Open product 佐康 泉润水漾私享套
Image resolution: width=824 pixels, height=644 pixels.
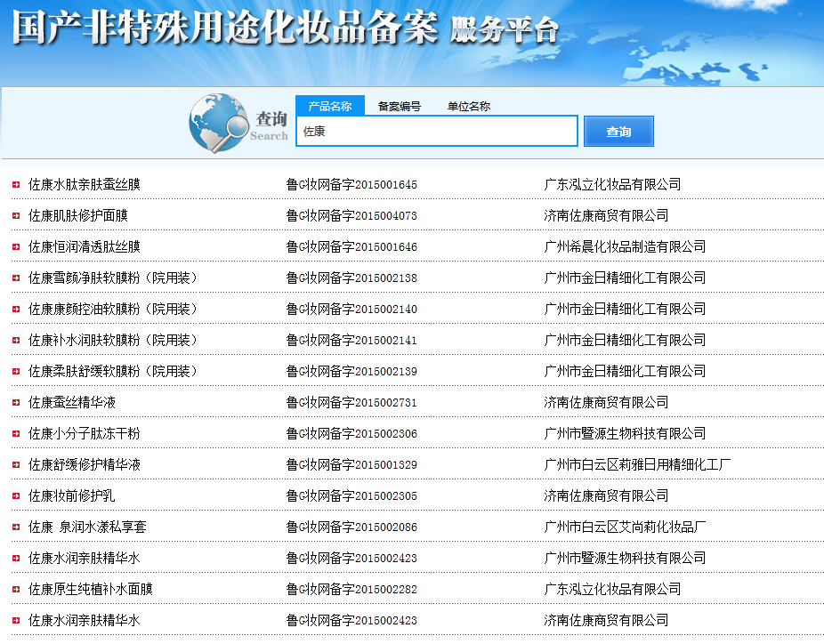87,527
